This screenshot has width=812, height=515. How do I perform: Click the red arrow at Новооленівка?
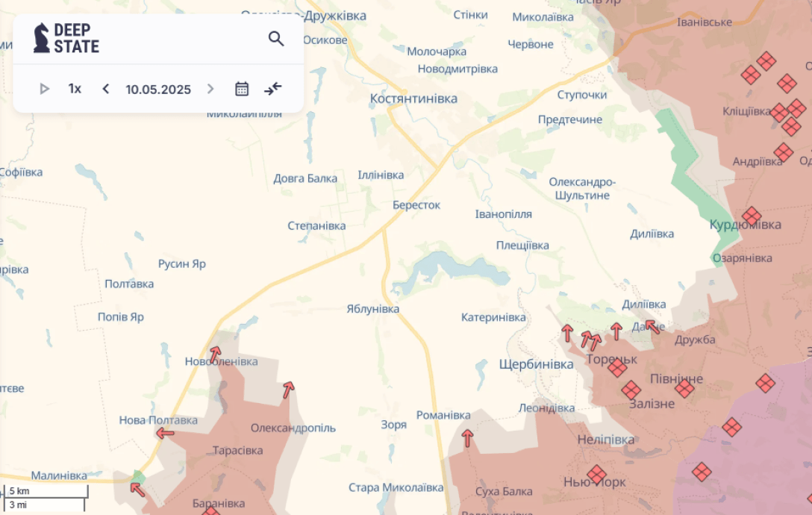click(215, 354)
